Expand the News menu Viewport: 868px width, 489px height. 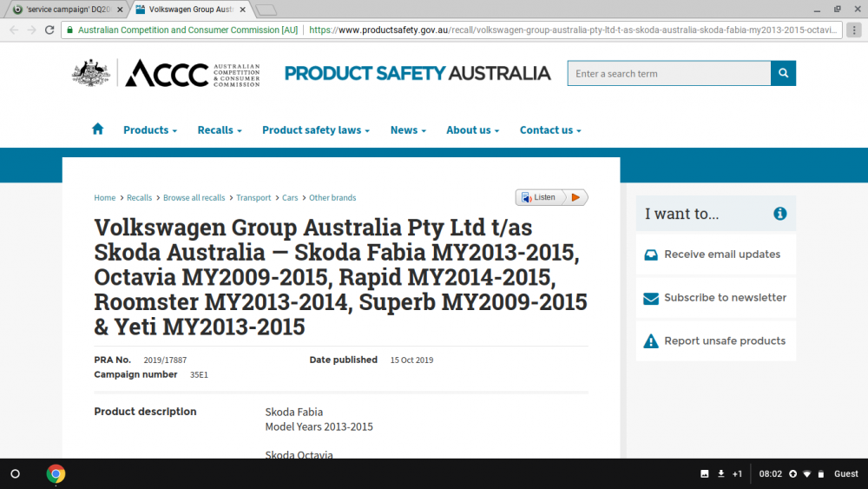coord(408,129)
